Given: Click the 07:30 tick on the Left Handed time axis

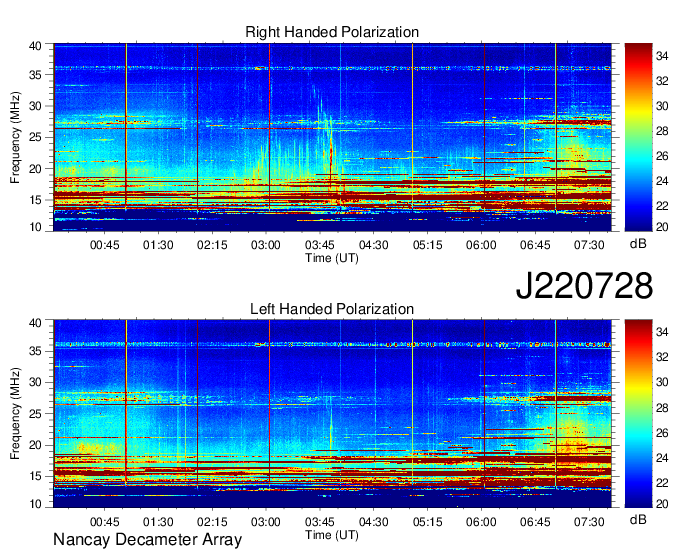Looking at the screenshot, I should (x=589, y=522).
